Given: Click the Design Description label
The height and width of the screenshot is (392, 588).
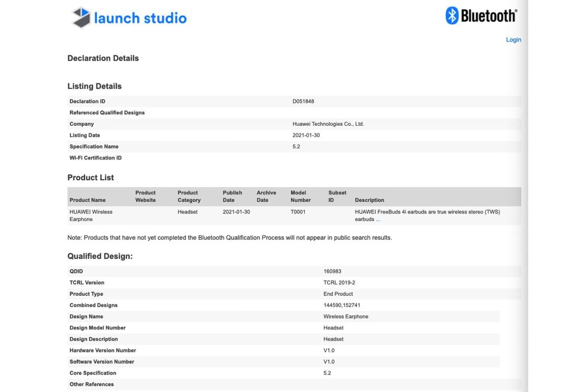Looking at the screenshot, I should coord(94,339).
